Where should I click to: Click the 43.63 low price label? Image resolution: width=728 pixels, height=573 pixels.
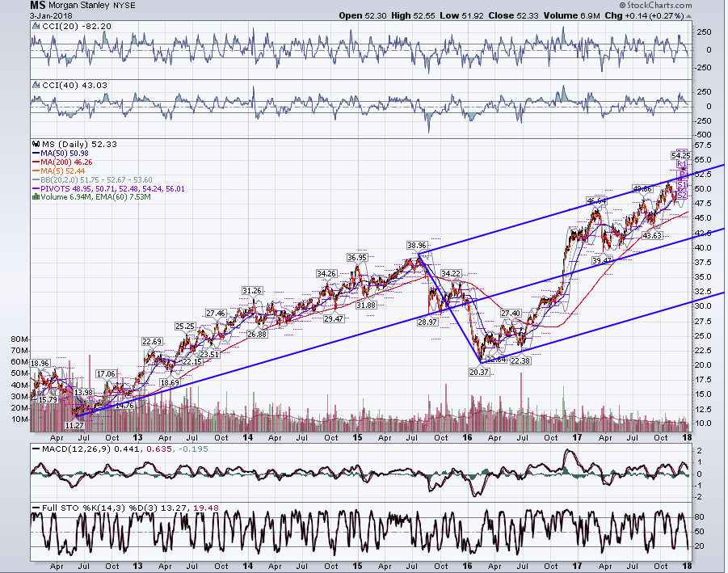(x=652, y=235)
